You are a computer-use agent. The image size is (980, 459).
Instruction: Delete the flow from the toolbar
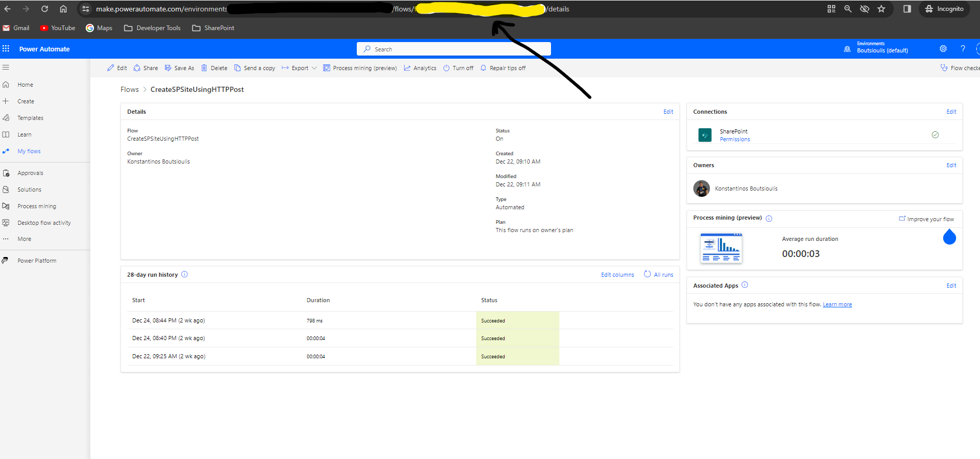point(214,68)
